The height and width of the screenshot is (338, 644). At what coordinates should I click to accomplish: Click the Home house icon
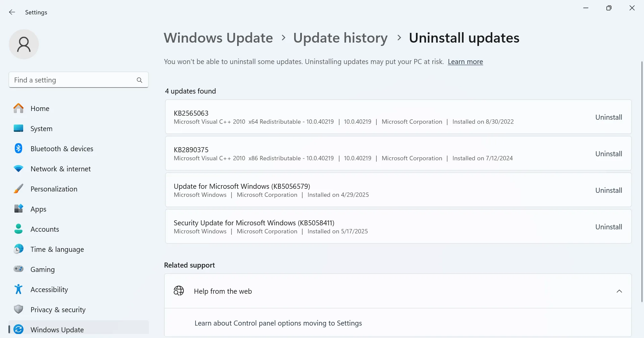pos(18,108)
